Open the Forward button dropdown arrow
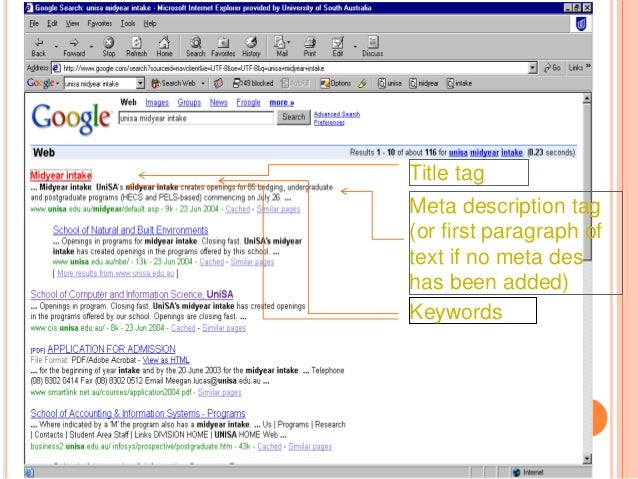The image size is (638, 479). [91, 47]
